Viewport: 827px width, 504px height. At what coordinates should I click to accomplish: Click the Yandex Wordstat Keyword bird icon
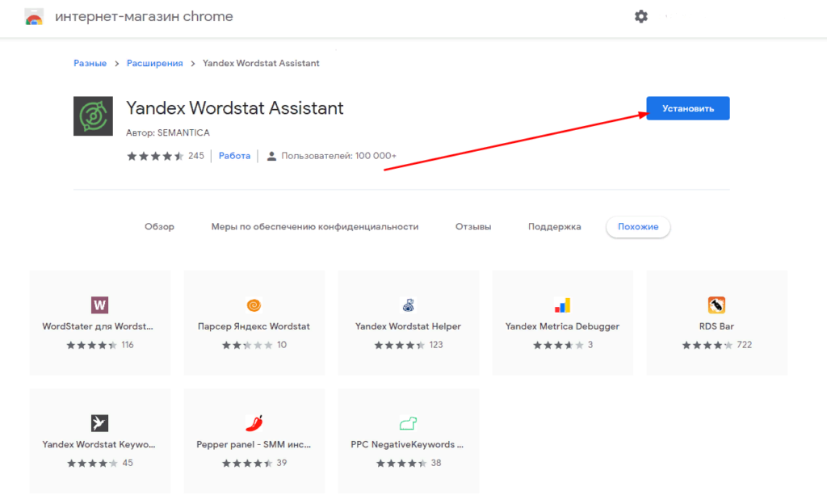click(x=99, y=422)
